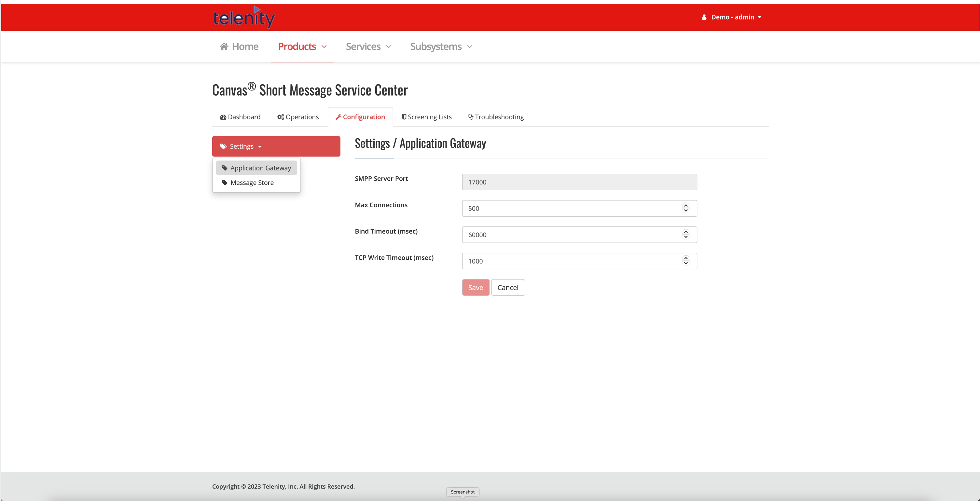
Task: Go to the Home menu item
Action: (x=239, y=47)
